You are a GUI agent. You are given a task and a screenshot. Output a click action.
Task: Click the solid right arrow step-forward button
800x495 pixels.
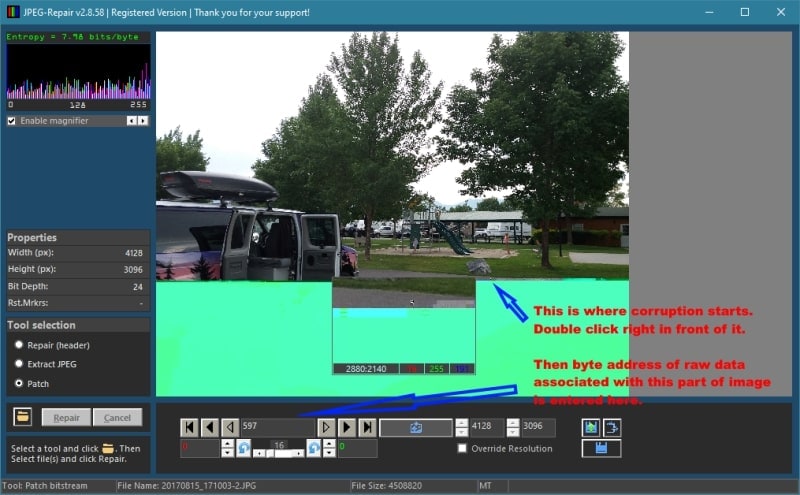[x=346, y=427]
